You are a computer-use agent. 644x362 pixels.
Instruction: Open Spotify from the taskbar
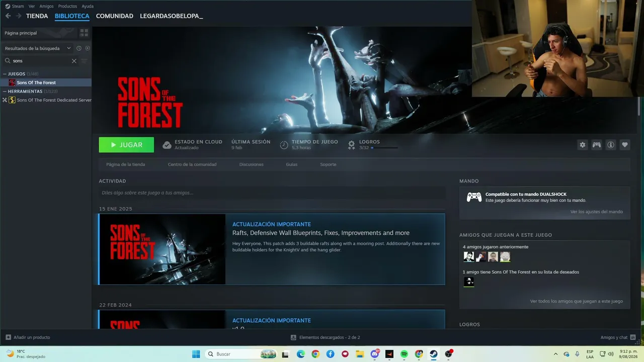pyautogui.click(x=404, y=354)
